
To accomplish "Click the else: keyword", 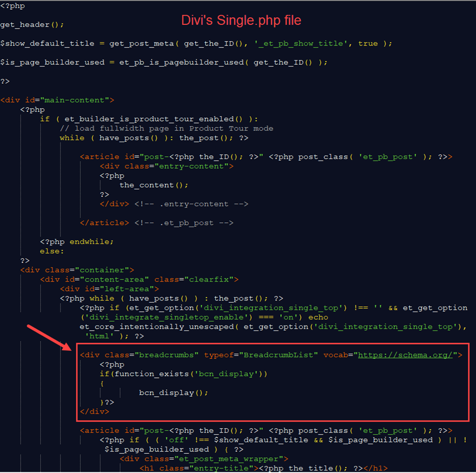I will click(51, 251).
